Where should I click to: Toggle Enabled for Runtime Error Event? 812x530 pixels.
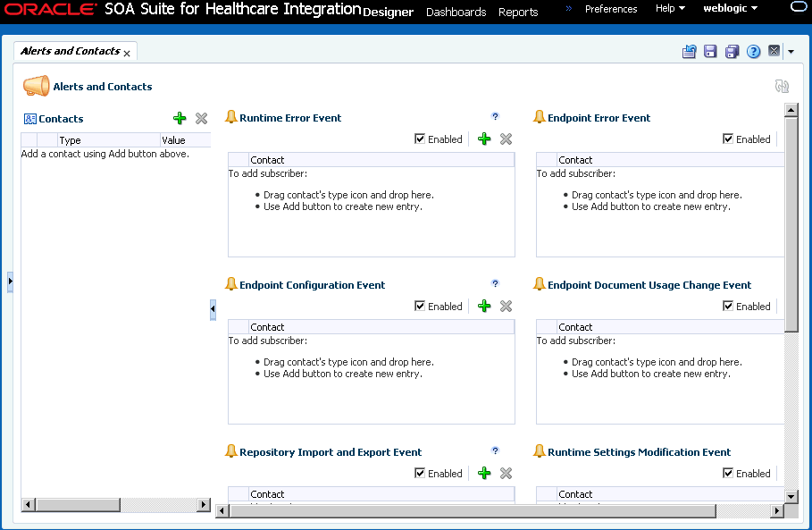click(x=421, y=139)
